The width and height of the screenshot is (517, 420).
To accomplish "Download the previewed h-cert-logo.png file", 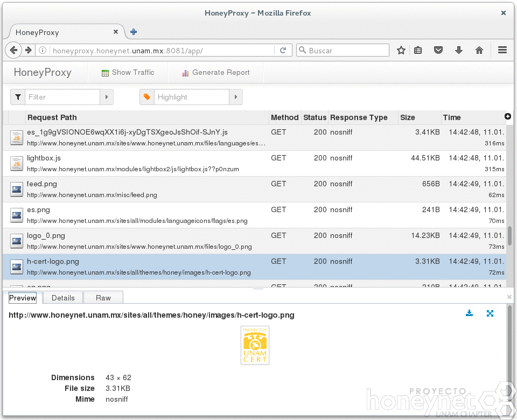I will pyautogui.click(x=469, y=313).
